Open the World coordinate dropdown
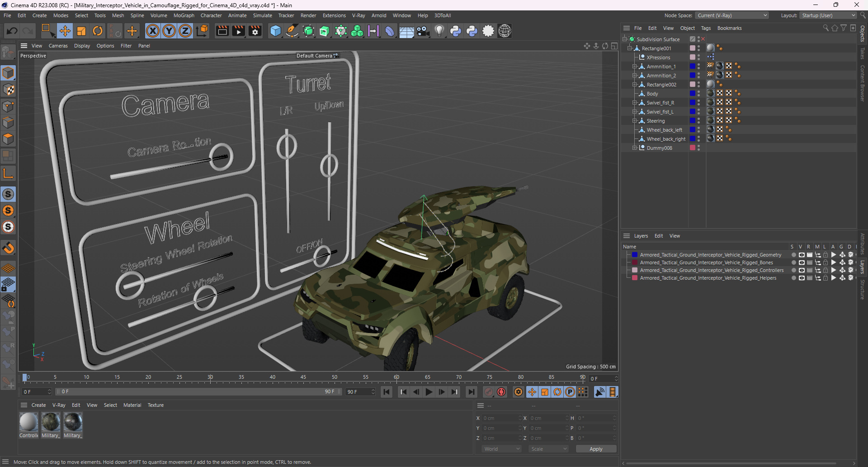 point(502,449)
